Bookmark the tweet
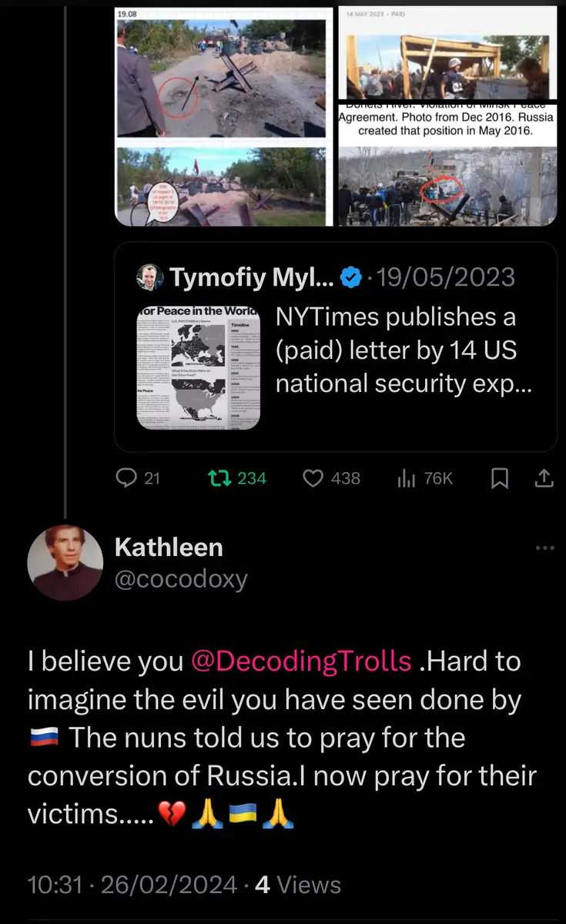The image size is (566, 924). (500, 478)
